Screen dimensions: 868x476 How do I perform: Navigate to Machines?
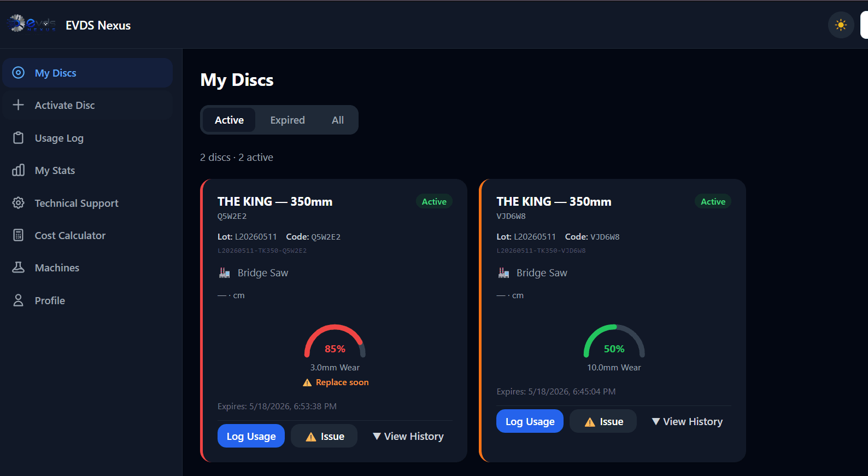87,268
